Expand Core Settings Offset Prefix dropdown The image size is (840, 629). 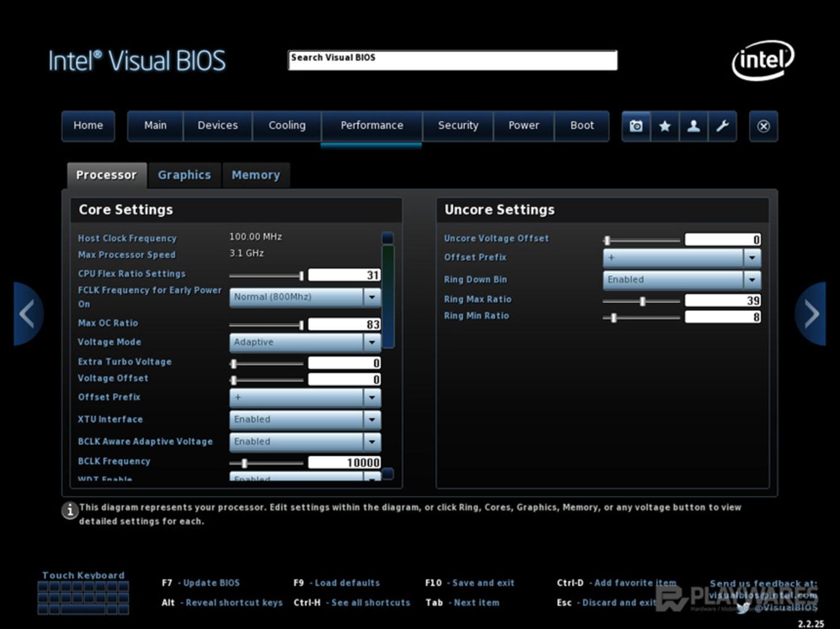[x=305, y=397]
